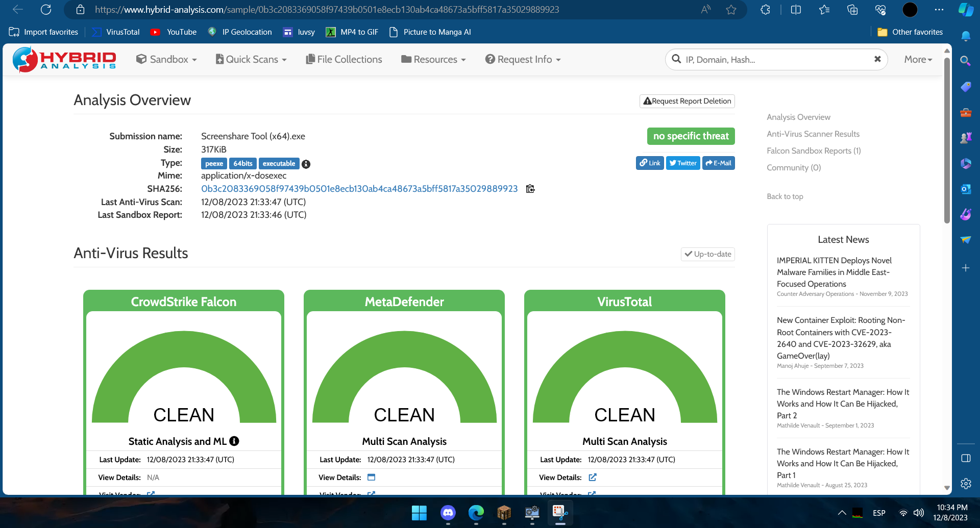Open MetaDefender View Details icon

tap(371, 477)
